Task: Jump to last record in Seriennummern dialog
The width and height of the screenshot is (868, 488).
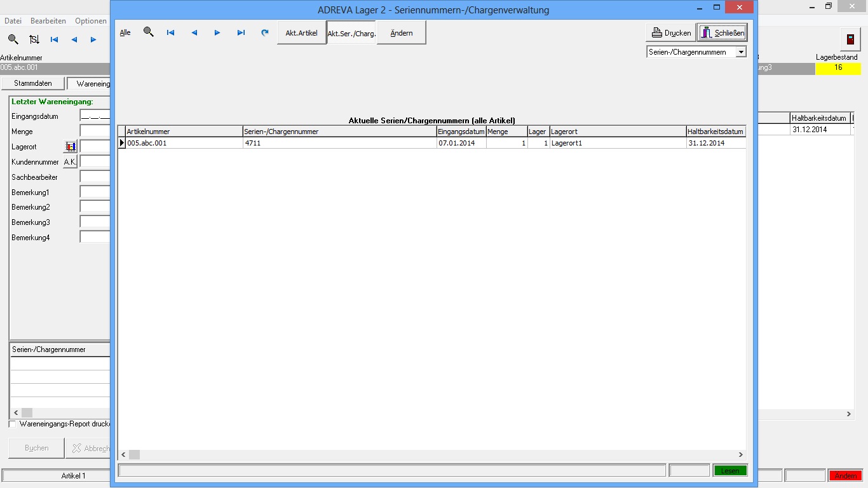Action: (x=241, y=32)
